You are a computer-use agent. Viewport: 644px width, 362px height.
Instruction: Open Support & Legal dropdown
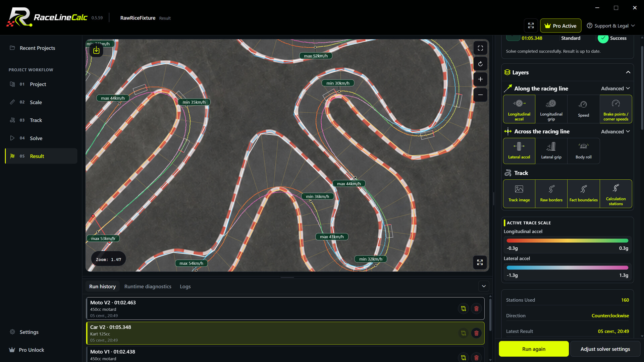(x=611, y=26)
